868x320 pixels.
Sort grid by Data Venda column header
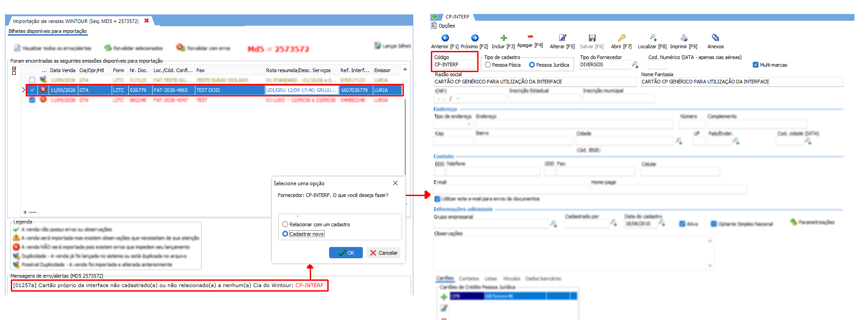tap(63, 70)
